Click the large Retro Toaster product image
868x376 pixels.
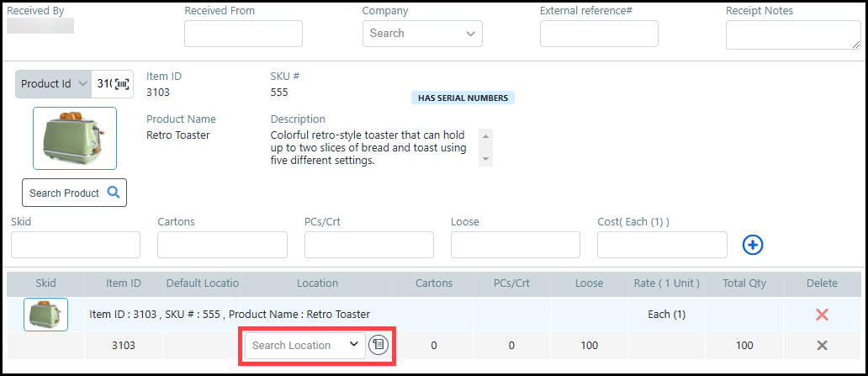coord(75,138)
